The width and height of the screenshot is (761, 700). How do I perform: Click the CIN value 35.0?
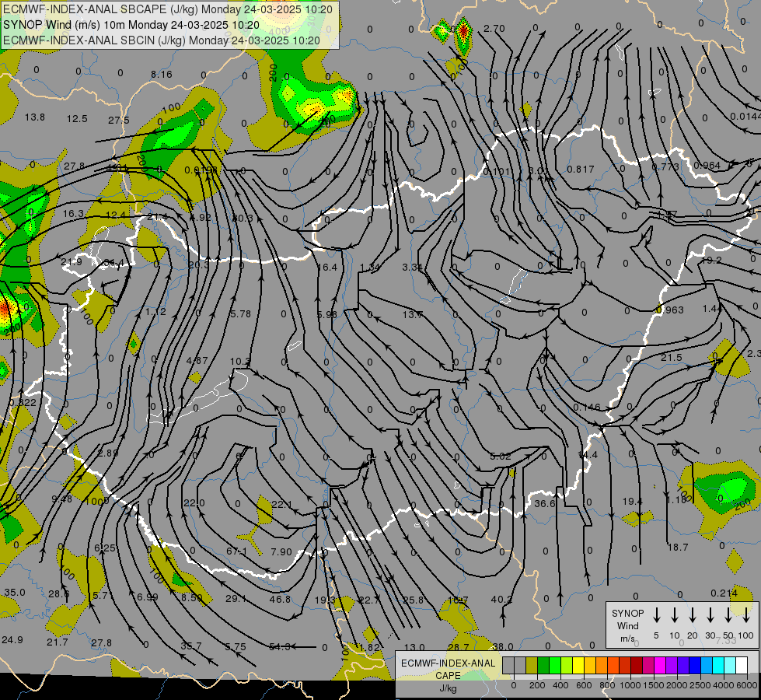pyautogui.click(x=15, y=593)
